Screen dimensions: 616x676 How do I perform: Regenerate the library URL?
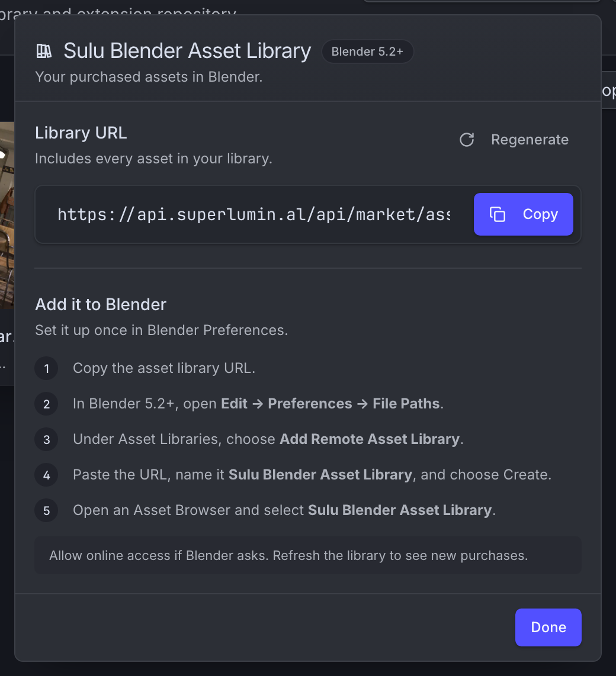click(514, 140)
